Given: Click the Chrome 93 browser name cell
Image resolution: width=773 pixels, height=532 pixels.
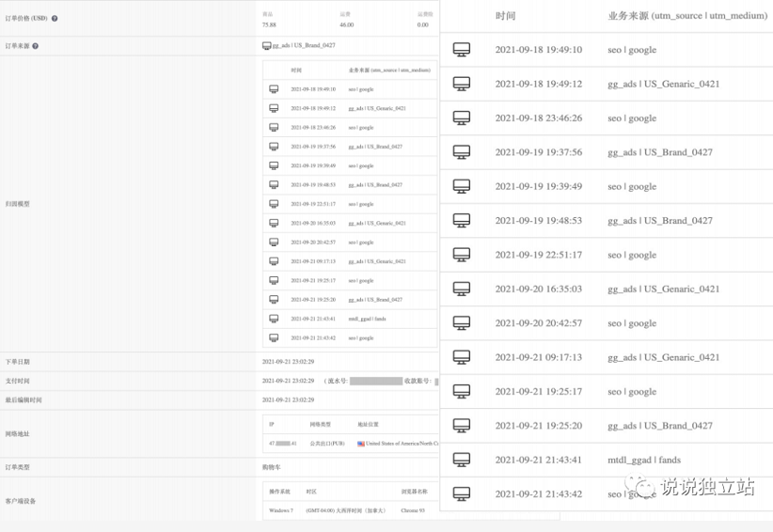Looking at the screenshot, I should point(415,511).
